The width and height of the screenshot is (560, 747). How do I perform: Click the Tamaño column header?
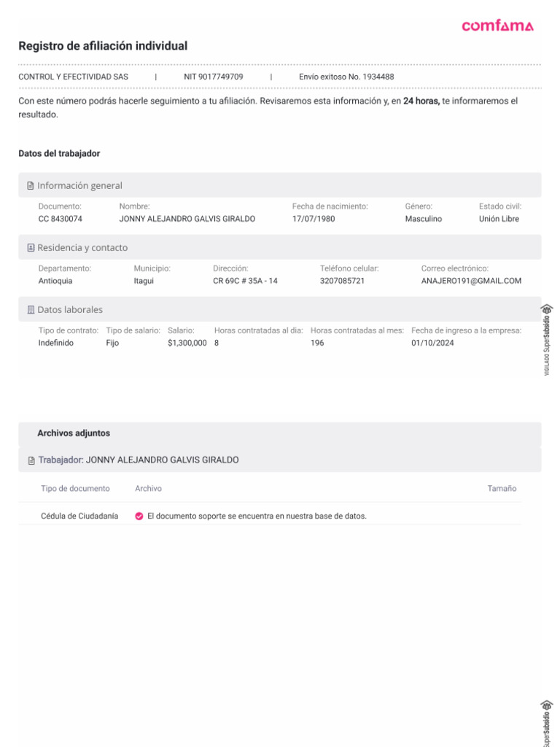point(502,489)
